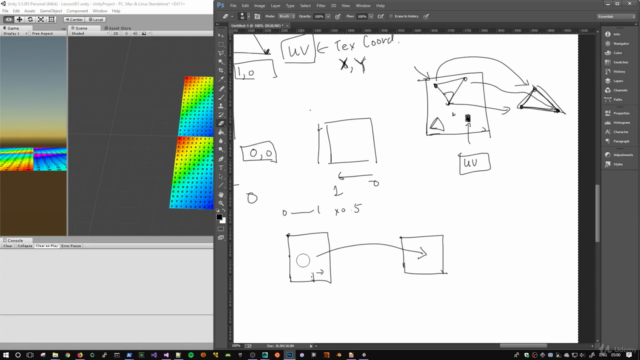Open Free Aspect dropdown in Game view
This screenshot has width=640, height=360.
tap(48, 33)
